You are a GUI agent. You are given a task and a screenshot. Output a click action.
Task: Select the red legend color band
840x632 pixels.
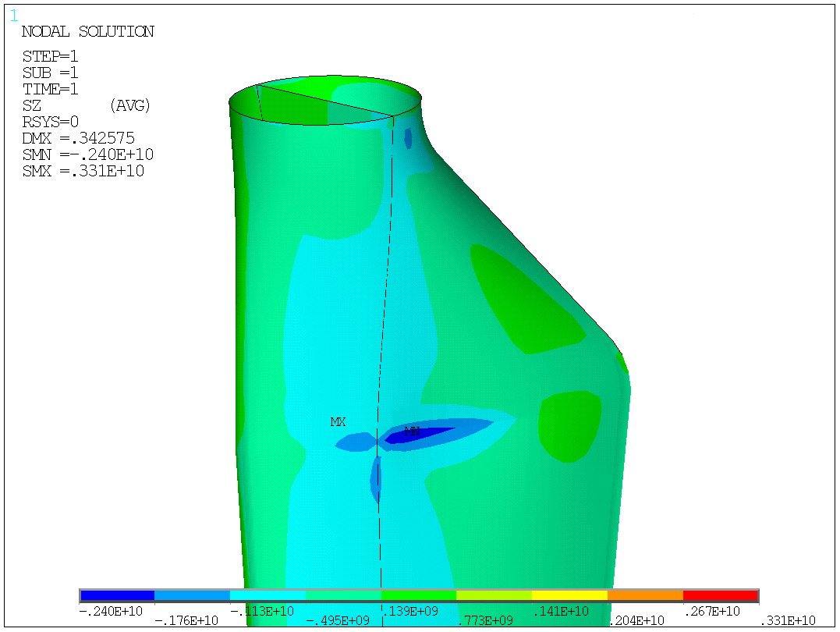pyautogui.click(x=720, y=596)
